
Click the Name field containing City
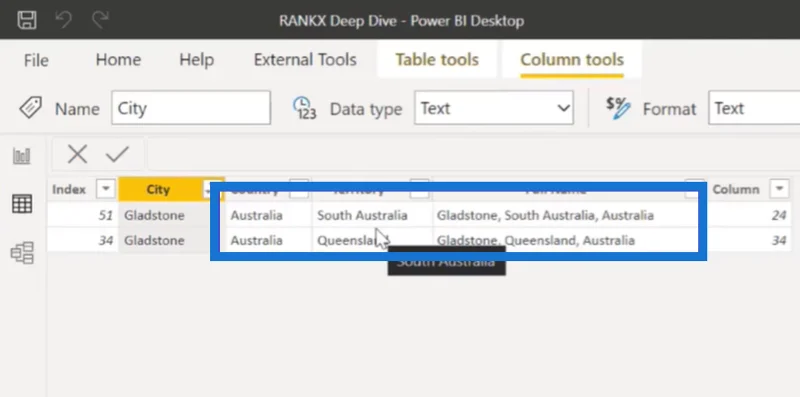(x=191, y=108)
